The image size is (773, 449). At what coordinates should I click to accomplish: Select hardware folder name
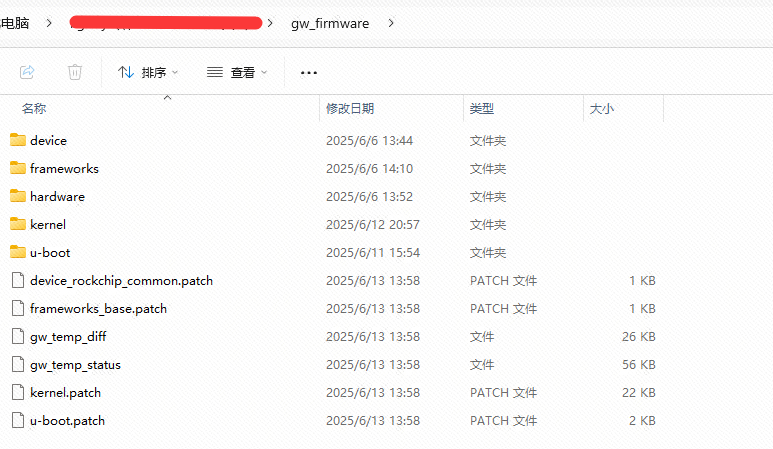pyautogui.click(x=57, y=197)
